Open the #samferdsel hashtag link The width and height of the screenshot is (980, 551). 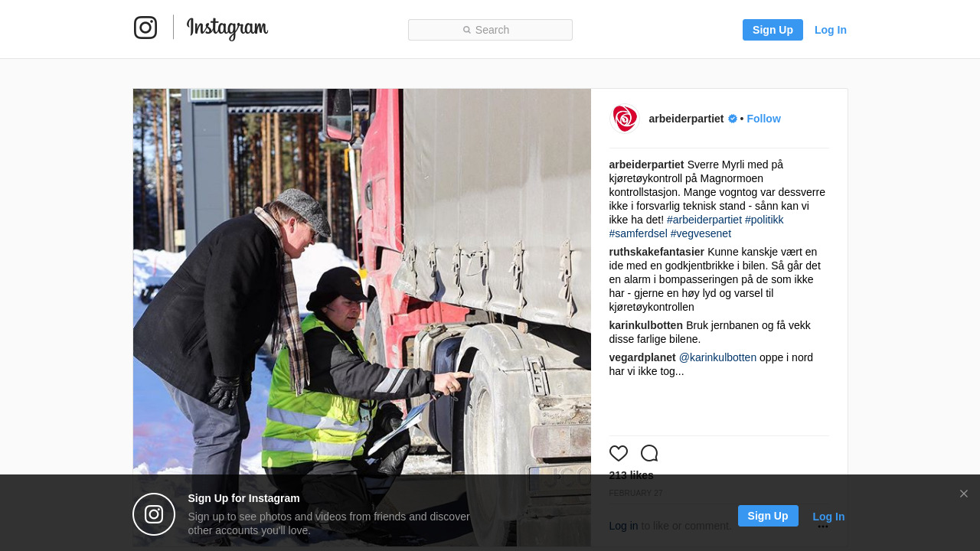point(639,233)
